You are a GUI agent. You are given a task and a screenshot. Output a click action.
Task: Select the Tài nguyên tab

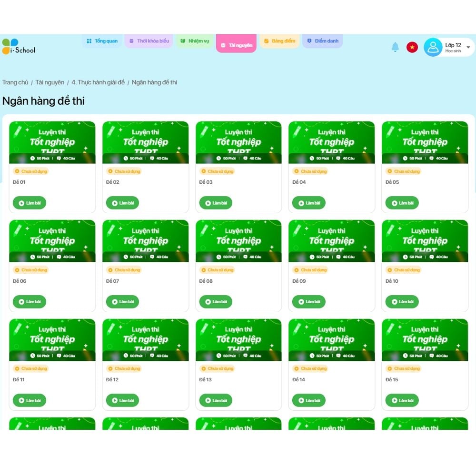coord(236,44)
